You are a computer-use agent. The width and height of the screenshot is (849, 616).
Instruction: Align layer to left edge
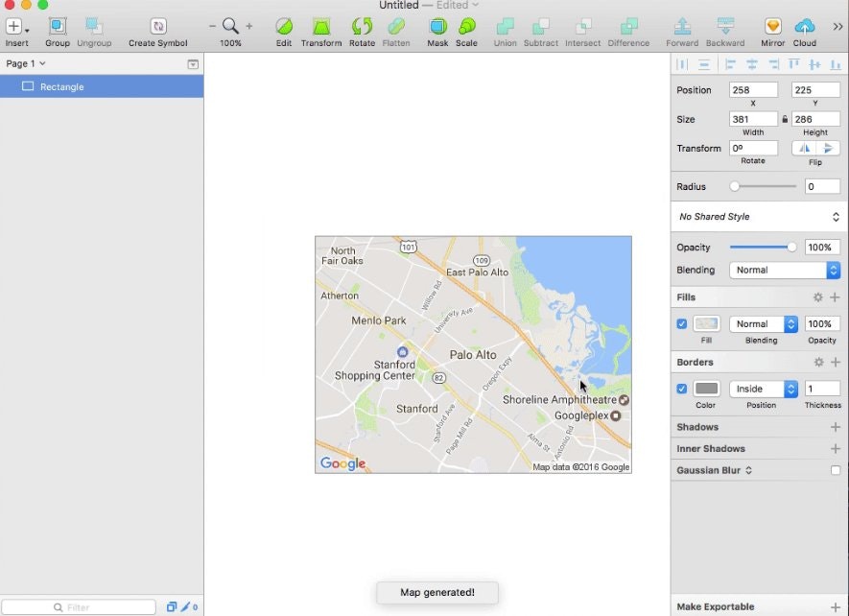(730, 65)
